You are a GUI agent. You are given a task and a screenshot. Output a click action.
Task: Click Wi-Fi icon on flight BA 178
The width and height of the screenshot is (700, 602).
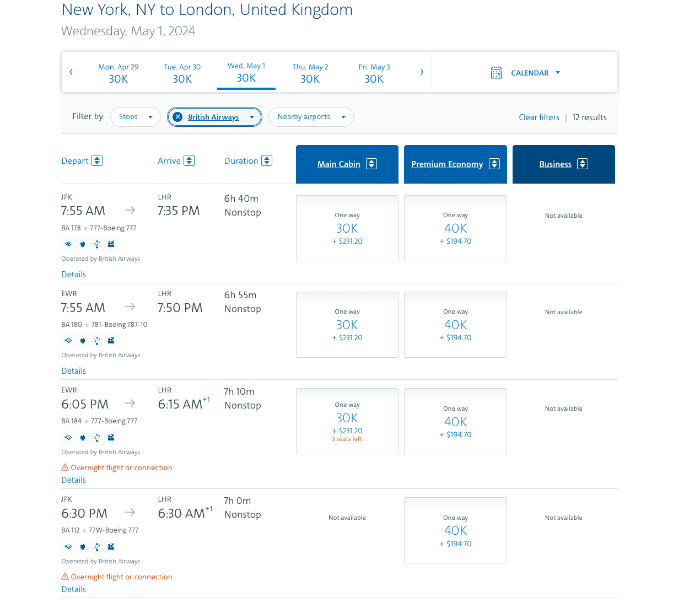click(68, 244)
